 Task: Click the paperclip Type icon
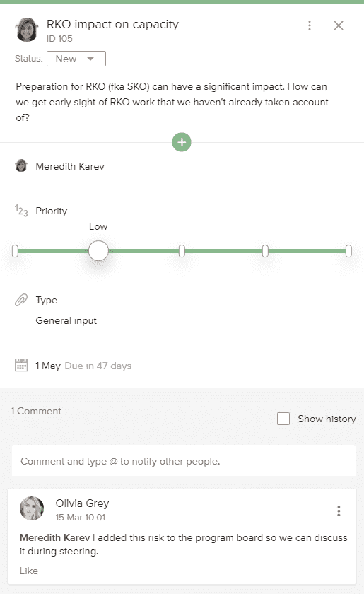[x=21, y=300]
